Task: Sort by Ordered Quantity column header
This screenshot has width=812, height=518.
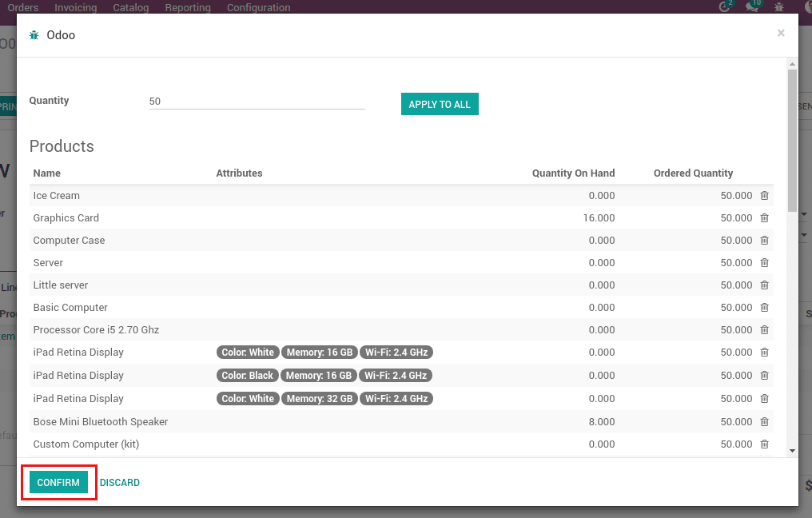Action: click(693, 173)
